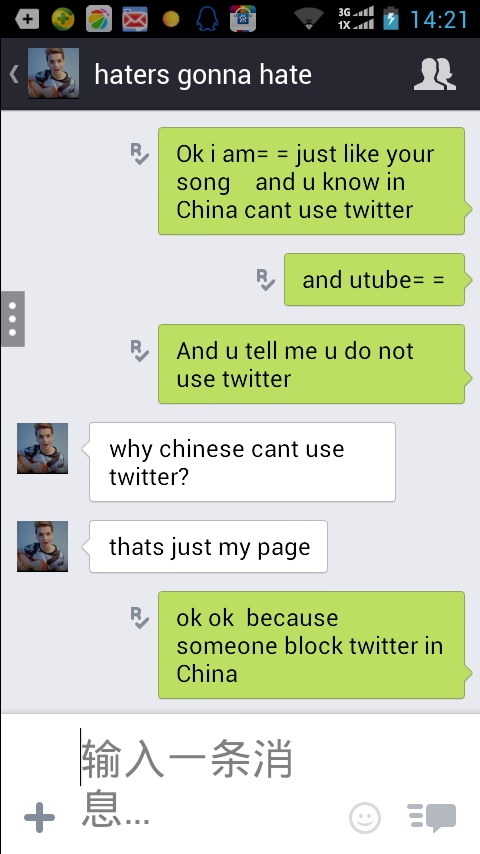The image size is (480, 854).
Task: Tap the mail envelope notification icon
Action: [135, 20]
